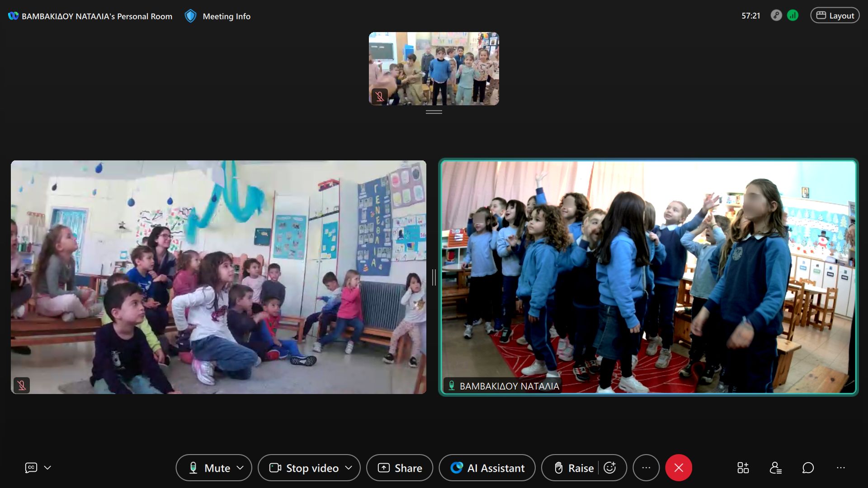
Task: Toggle closed captions CC button
Action: [31, 468]
